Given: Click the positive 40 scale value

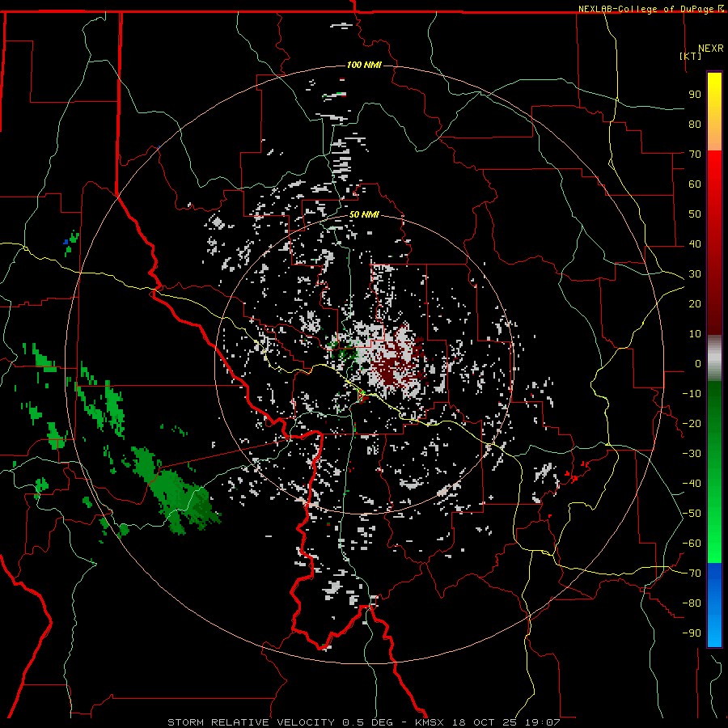Looking at the screenshot, I should 695,243.
